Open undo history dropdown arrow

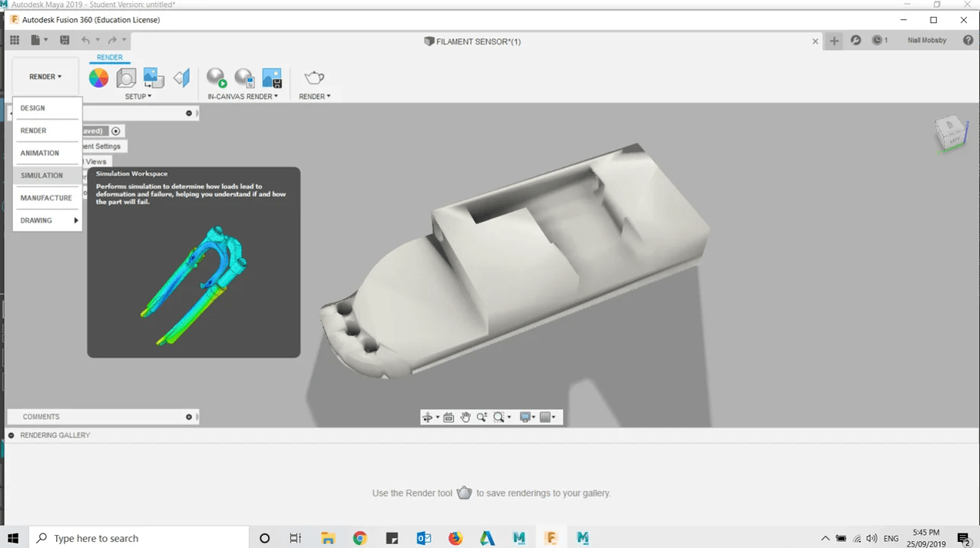[98, 41]
